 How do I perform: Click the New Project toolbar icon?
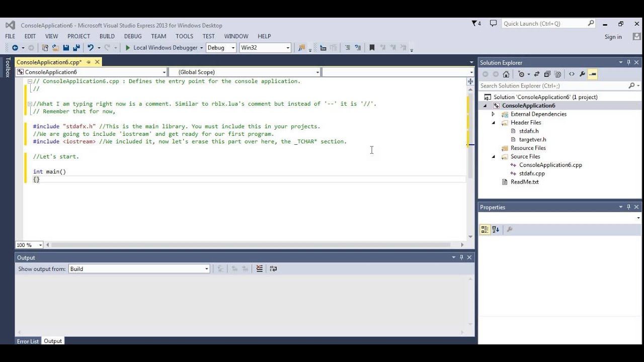pyautogui.click(x=45, y=48)
